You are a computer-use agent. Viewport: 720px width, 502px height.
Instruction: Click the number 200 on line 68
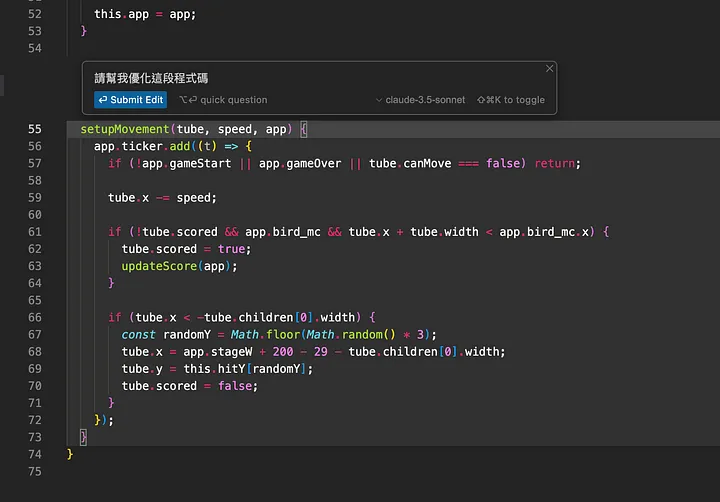click(283, 352)
